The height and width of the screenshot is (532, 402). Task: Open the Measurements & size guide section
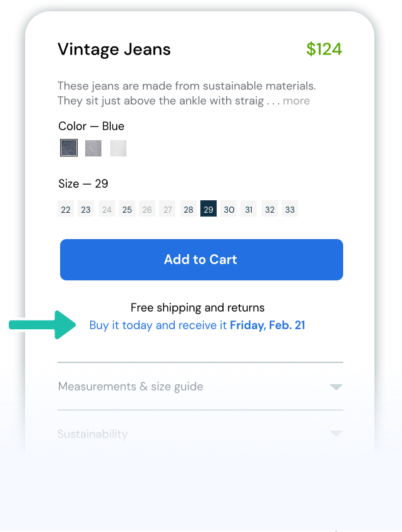click(200, 386)
